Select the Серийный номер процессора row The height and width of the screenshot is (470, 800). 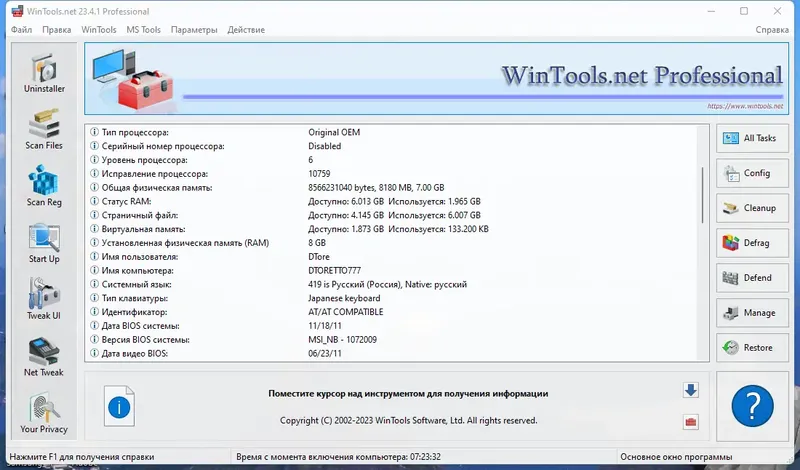coord(392,146)
